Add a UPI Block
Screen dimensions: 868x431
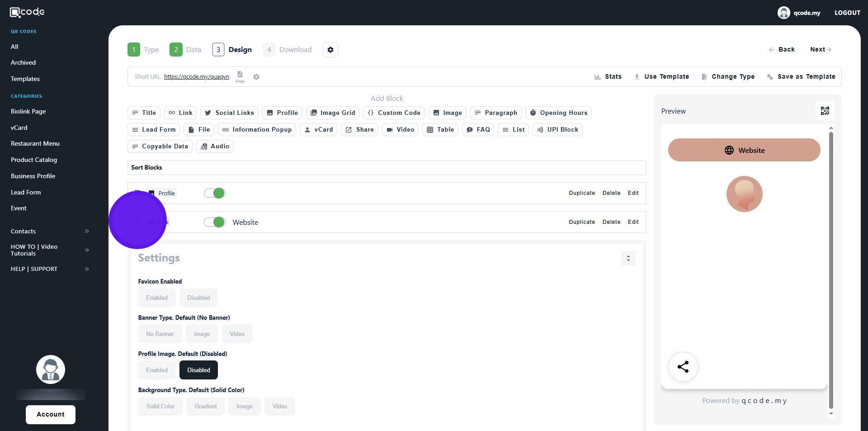[557, 130]
